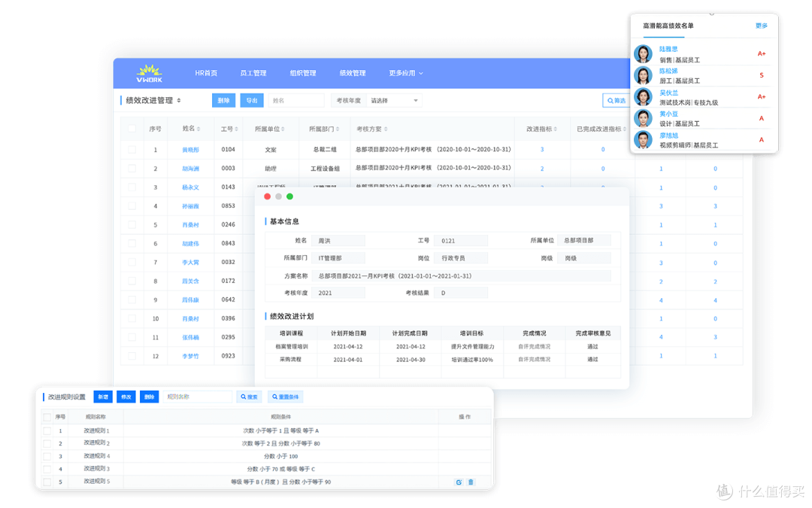Open employee link 黄晓彤 in row 1
Screen dimensions: 812x508
[190, 150]
